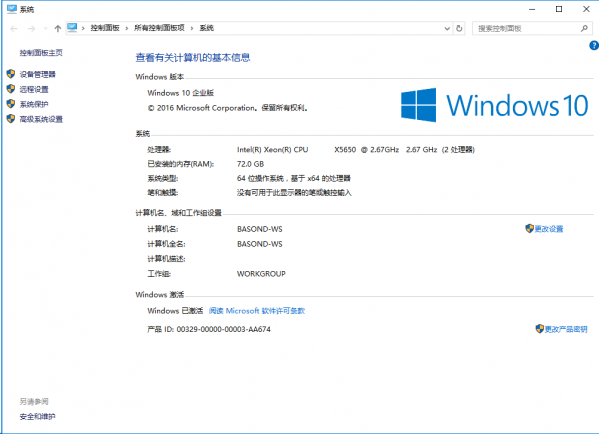Open 设备管理器 from sidebar

(x=37, y=74)
